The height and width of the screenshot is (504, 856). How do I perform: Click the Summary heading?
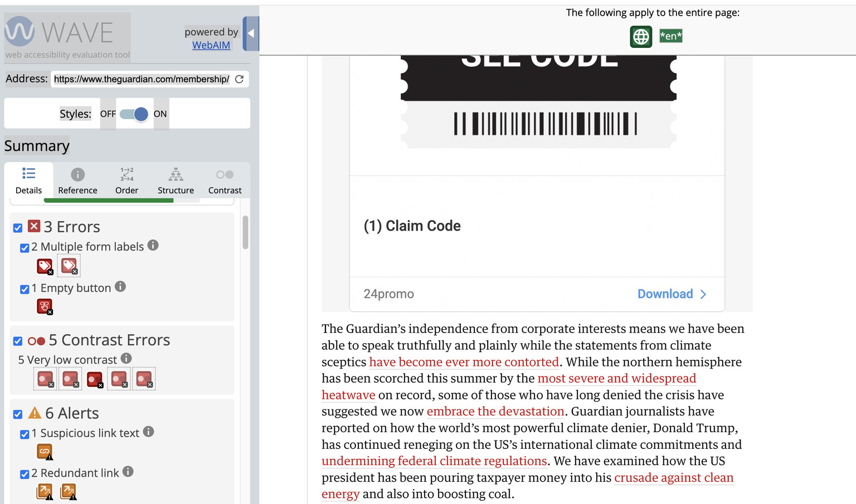pos(37,146)
